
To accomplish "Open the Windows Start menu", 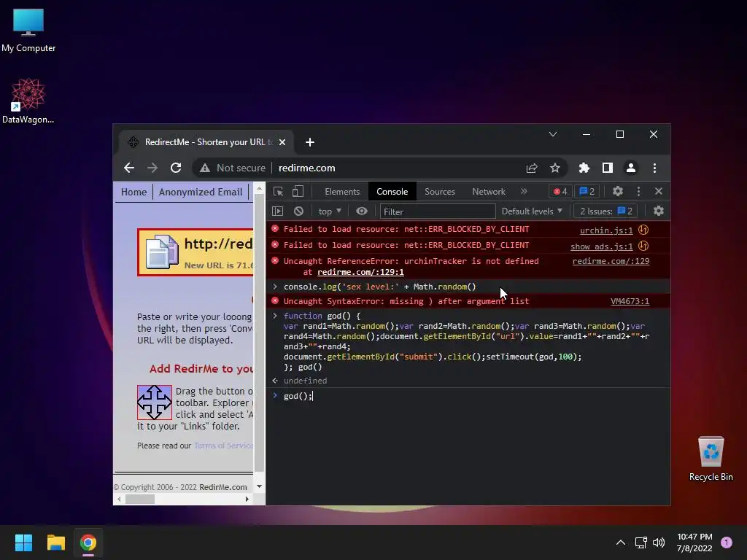I will [x=23, y=542].
